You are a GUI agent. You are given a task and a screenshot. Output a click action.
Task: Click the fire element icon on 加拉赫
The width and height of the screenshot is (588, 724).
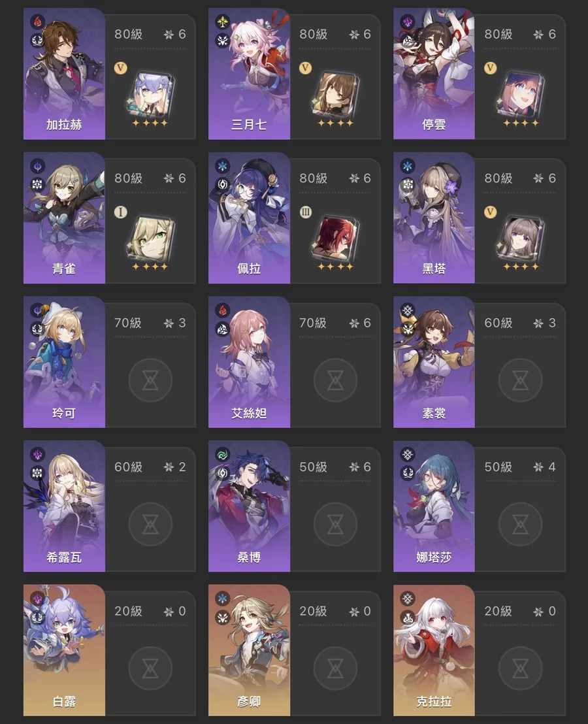(38, 22)
